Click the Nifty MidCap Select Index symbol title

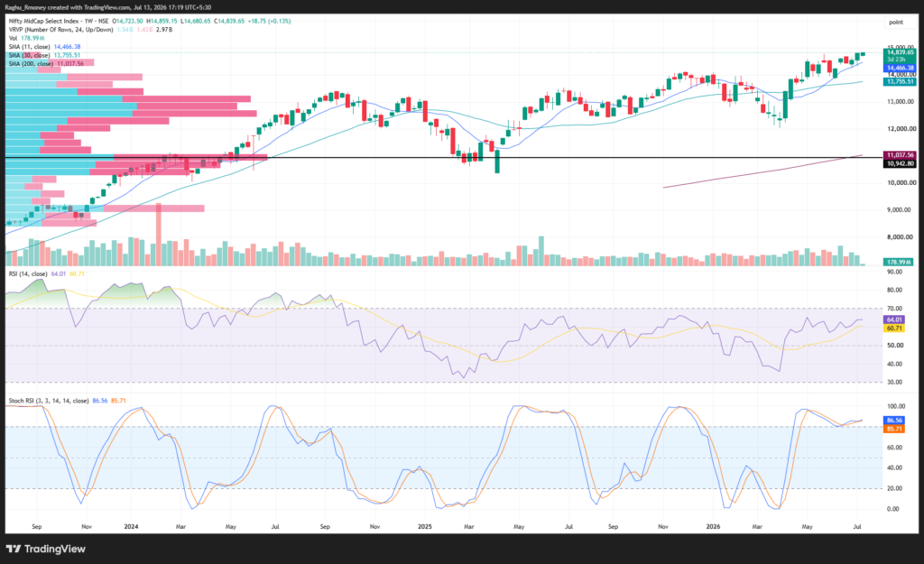tap(45, 21)
